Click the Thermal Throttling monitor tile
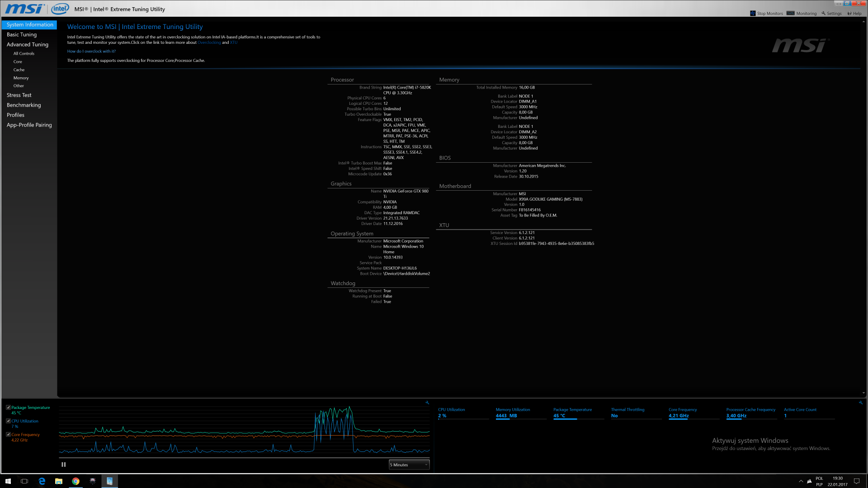 636,413
